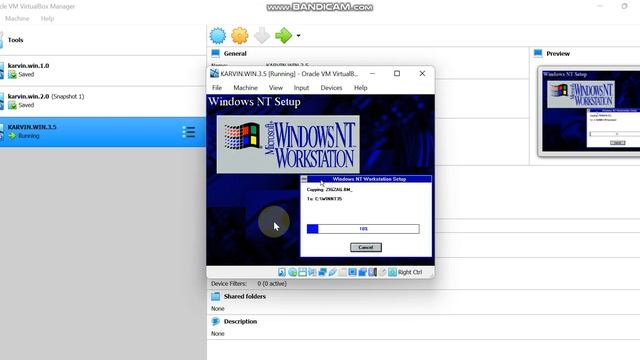The width and height of the screenshot is (640, 360).
Task: Close the KARVIN.WIN.3.5 VM window
Action: tap(422, 73)
